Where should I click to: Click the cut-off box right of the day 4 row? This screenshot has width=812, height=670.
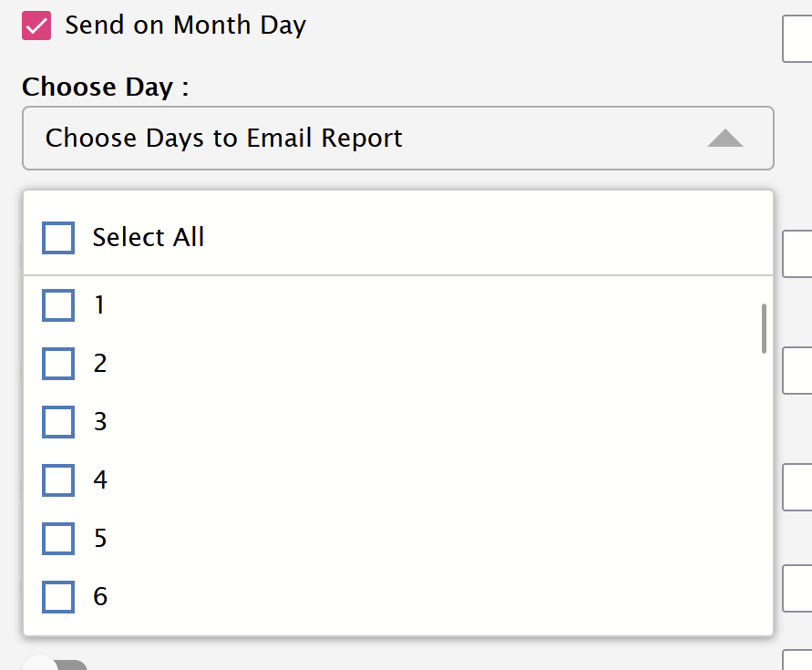797,487
